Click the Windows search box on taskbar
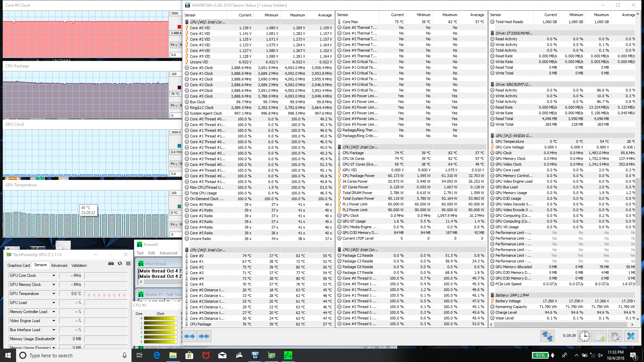 [x=50, y=355]
